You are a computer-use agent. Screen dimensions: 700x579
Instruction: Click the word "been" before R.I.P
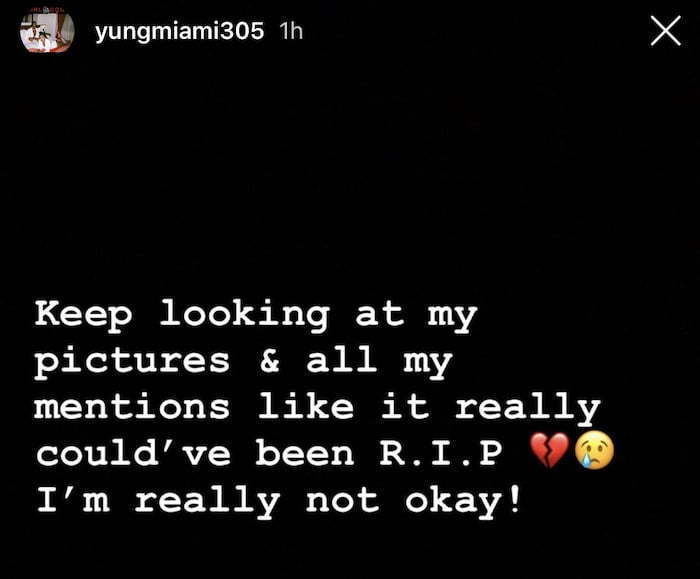point(305,452)
